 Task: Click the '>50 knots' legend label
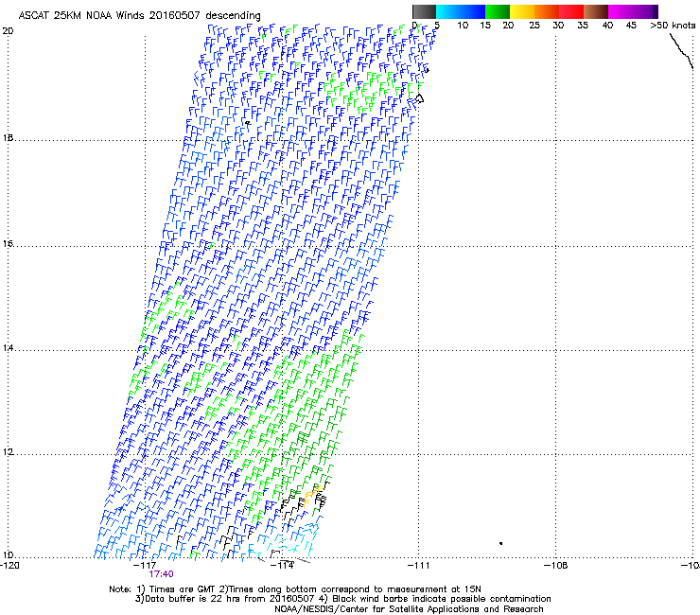pyautogui.click(x=673, y=26)
